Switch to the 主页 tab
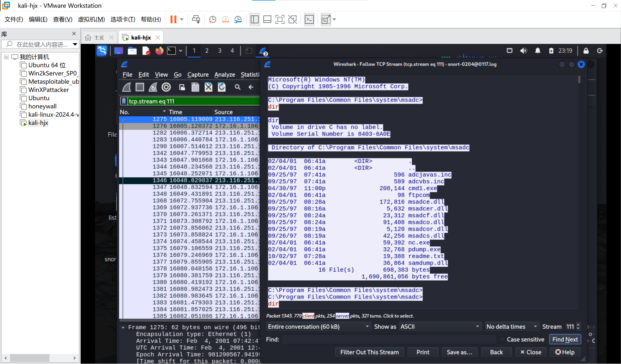Viewport: 621px width, 364px height. point(99,38)
